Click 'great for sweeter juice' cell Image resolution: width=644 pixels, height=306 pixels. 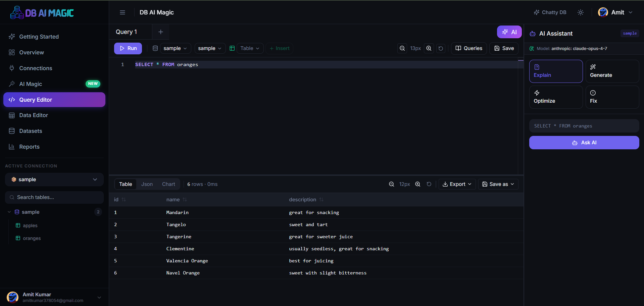pyautogui.click(x=321, y=237)
